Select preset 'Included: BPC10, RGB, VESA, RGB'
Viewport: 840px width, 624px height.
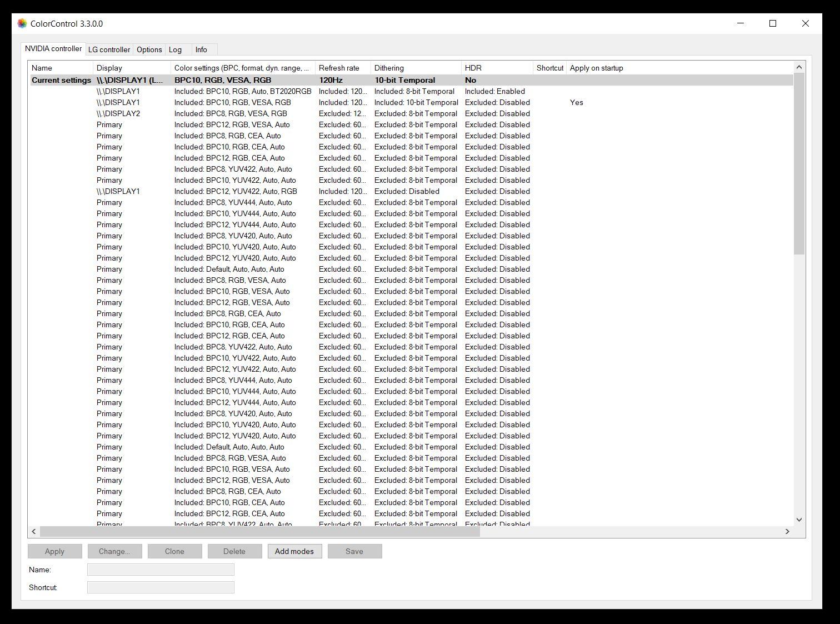pos(232,102)
